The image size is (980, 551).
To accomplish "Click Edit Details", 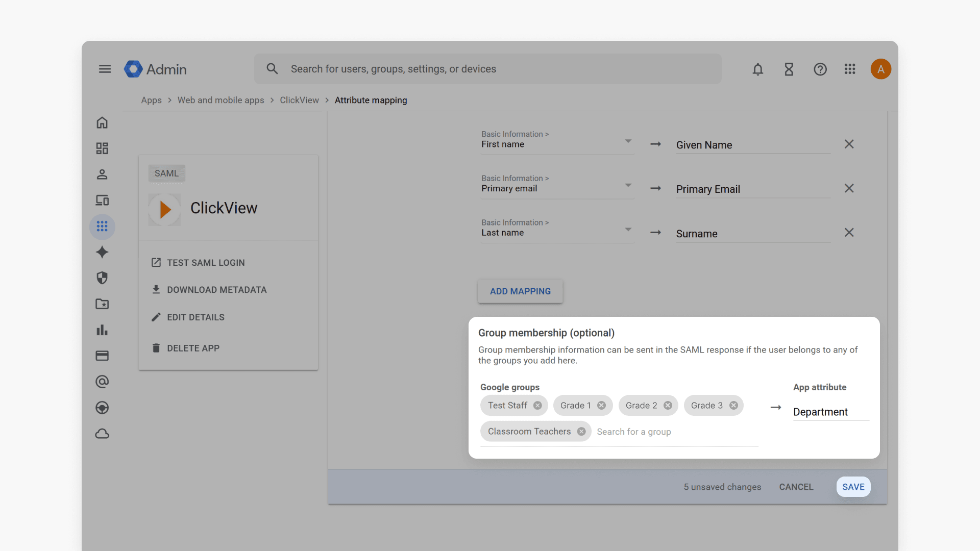I will (x=188, y=317).
